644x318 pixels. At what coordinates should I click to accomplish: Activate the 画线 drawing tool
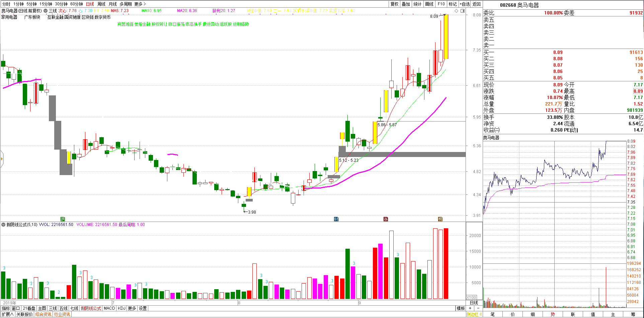429,4
